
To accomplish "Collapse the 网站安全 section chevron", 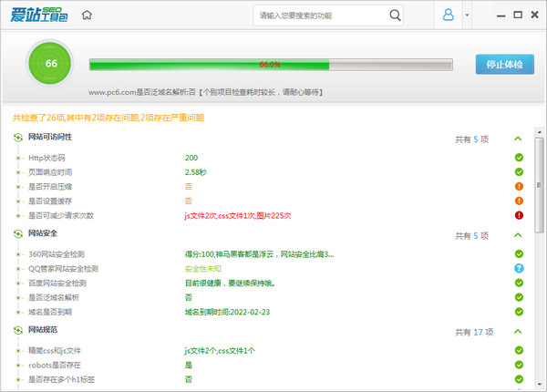I will click(518, 235).
